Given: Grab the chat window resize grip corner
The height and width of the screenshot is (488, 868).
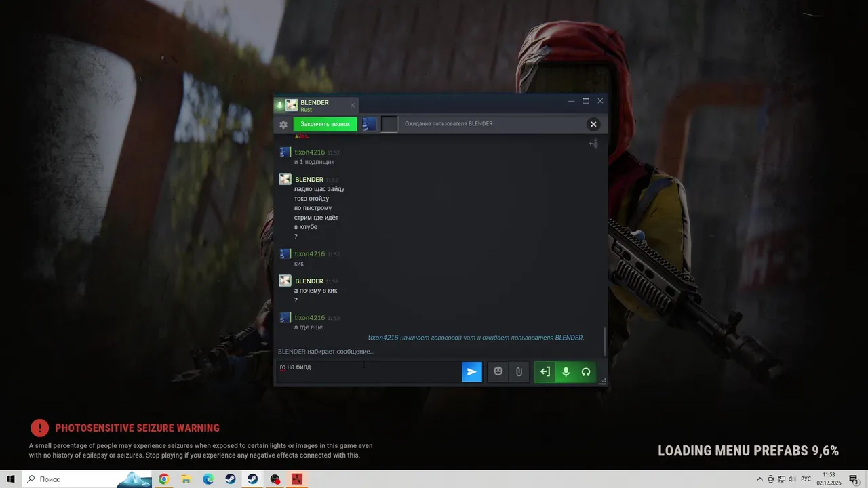Looking at the screenshot, I should pyautogui.click(x=603, y=382).
